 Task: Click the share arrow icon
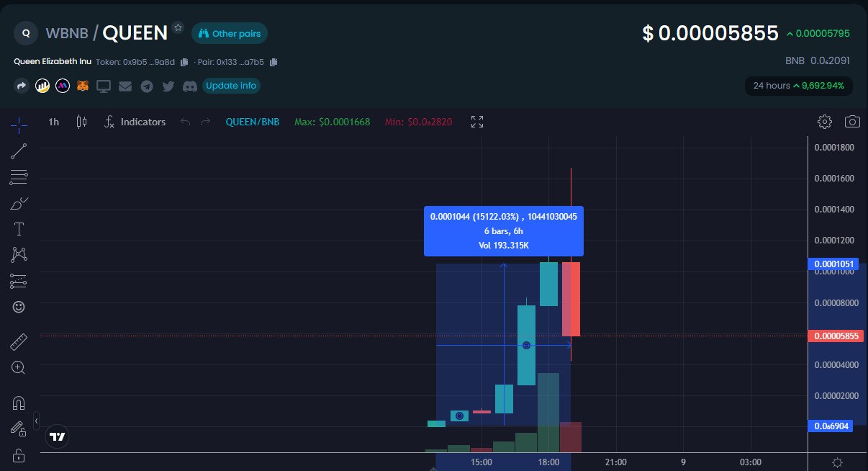[22, 86]
